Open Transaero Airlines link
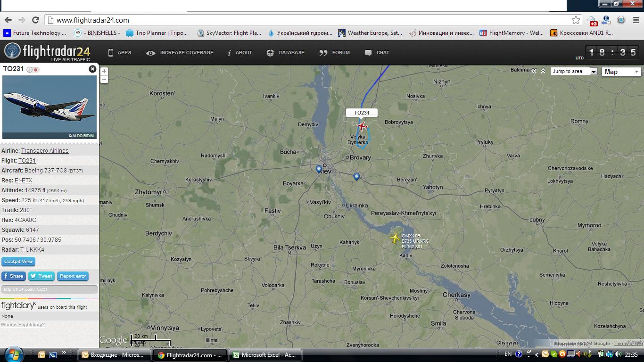The width and height of the screenshot is (644, 362). (45, 151)
